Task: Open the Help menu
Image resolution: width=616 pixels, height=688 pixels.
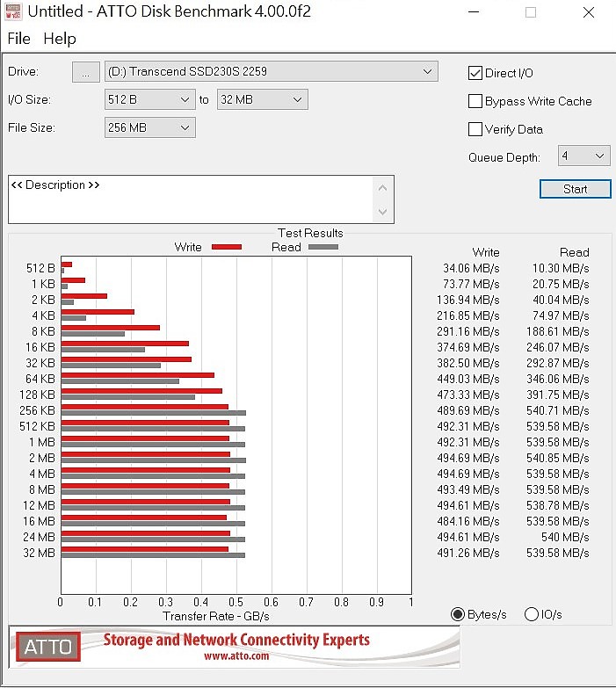Action: pyautogui.click(x=60, y=39)
